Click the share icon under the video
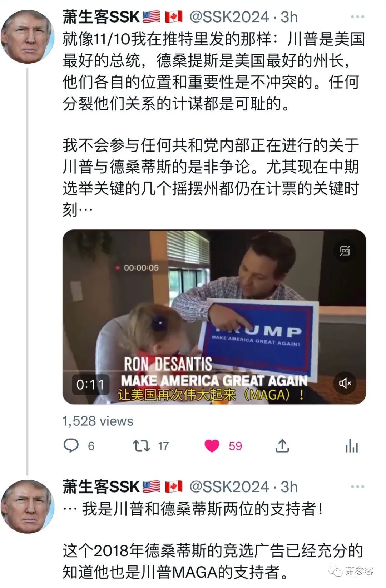This screenshot has width=386, height=588. [x=282, y=445]
